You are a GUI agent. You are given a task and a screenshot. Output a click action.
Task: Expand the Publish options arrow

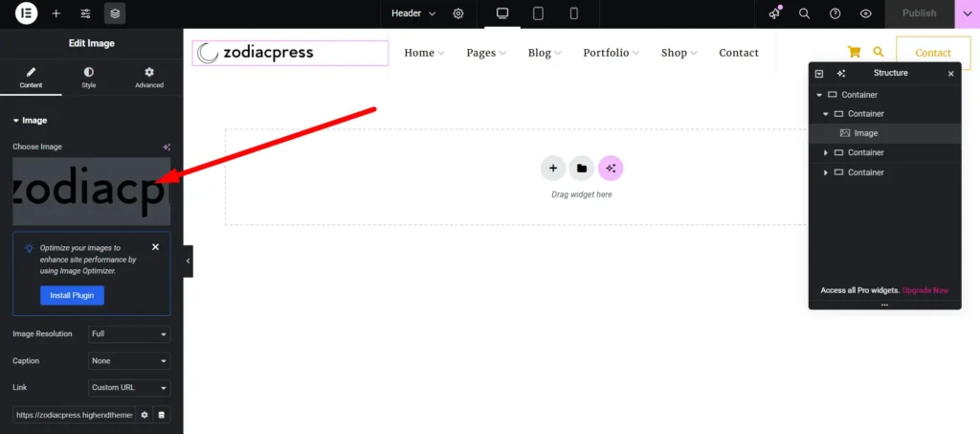point(967,13)
